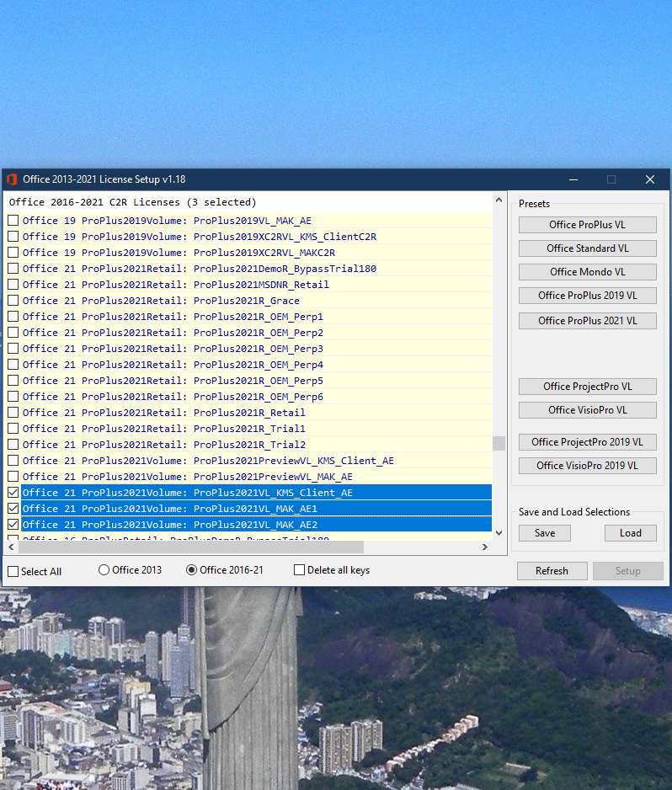
Task: Click the vertical scrollbar thumb in license list
Action: 499,444
